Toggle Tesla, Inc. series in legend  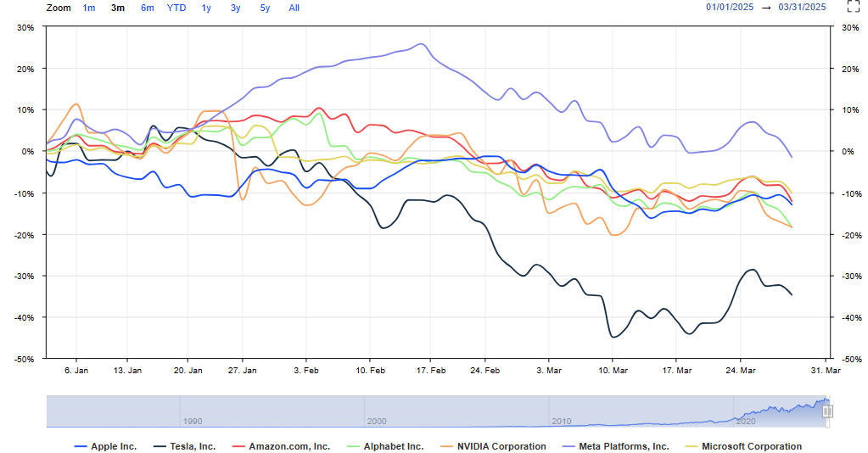184,446
